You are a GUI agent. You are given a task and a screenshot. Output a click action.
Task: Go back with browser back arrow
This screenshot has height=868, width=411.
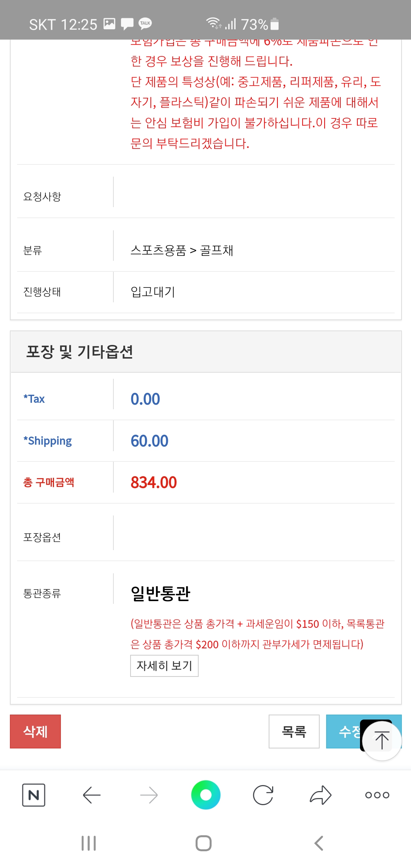tap(91, 795)
